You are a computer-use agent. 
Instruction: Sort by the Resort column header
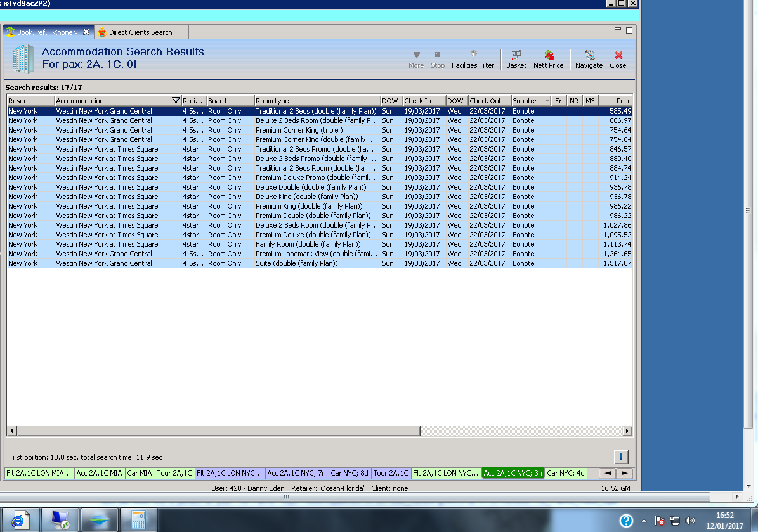(x=30, y=101)
